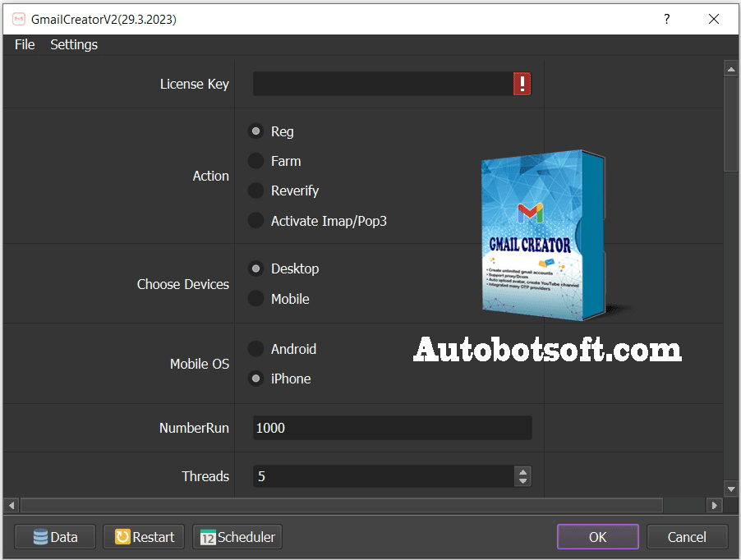Click the Threads label

point(205,476)
